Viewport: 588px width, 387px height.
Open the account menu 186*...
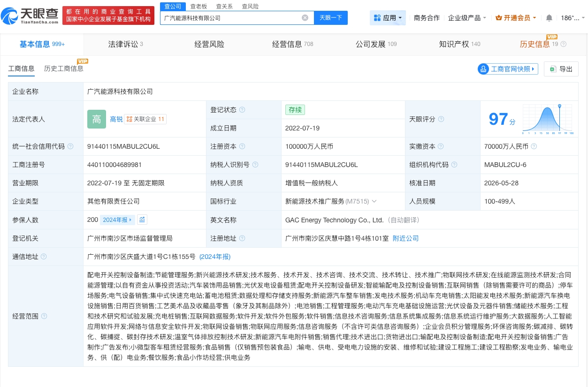tap(573, 18)
